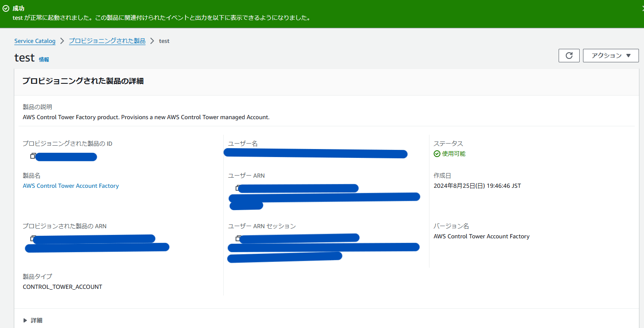This screenshot has height=328, width=644.
Task: Expand the 詳細 disclosure section
Action: point(32,320)
